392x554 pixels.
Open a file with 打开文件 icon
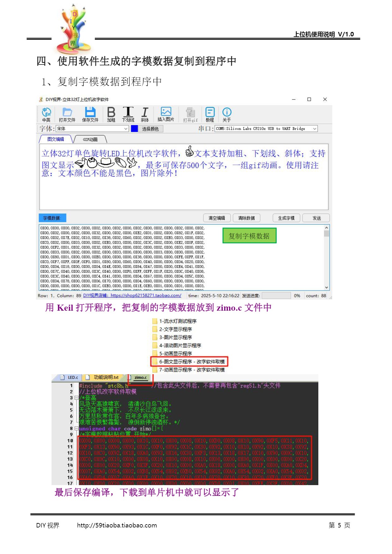click(67, 114)
